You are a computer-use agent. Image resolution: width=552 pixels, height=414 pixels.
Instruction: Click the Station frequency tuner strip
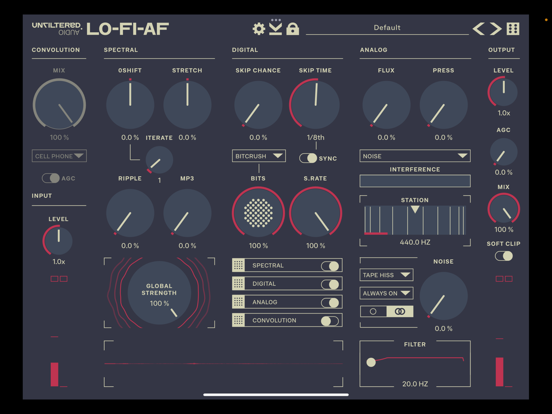click(x=415, y=220)
